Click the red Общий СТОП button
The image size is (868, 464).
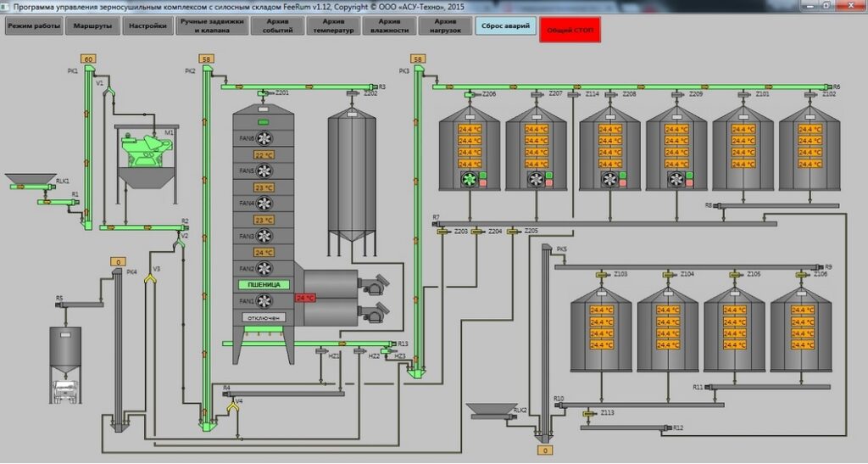tap(570, 30)
